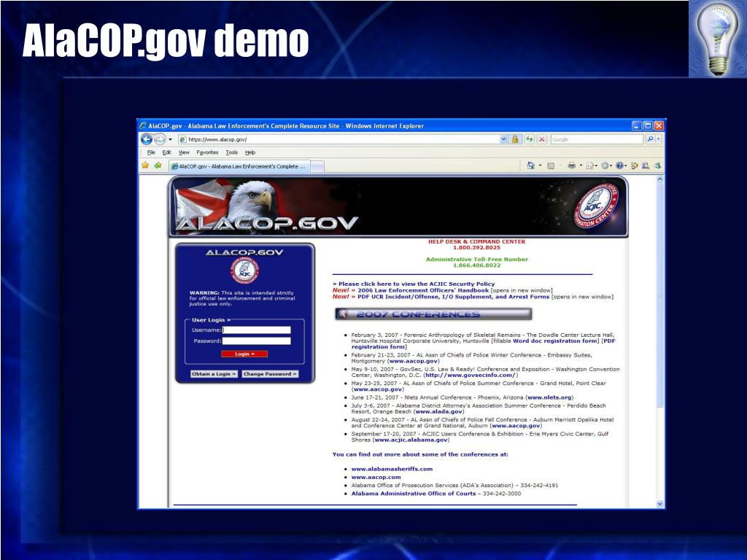
Task: Open the www.alabamasheriffs.com link
Action: coord(392,469)
